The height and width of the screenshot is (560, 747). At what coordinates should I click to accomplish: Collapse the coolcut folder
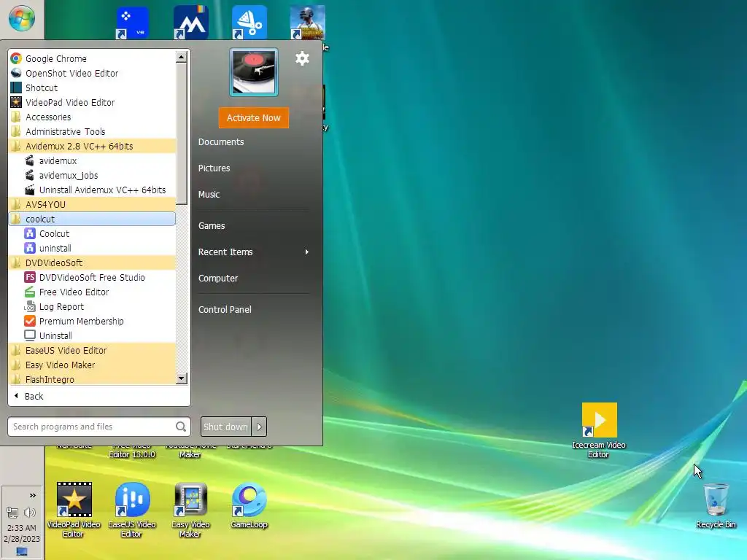93,219
